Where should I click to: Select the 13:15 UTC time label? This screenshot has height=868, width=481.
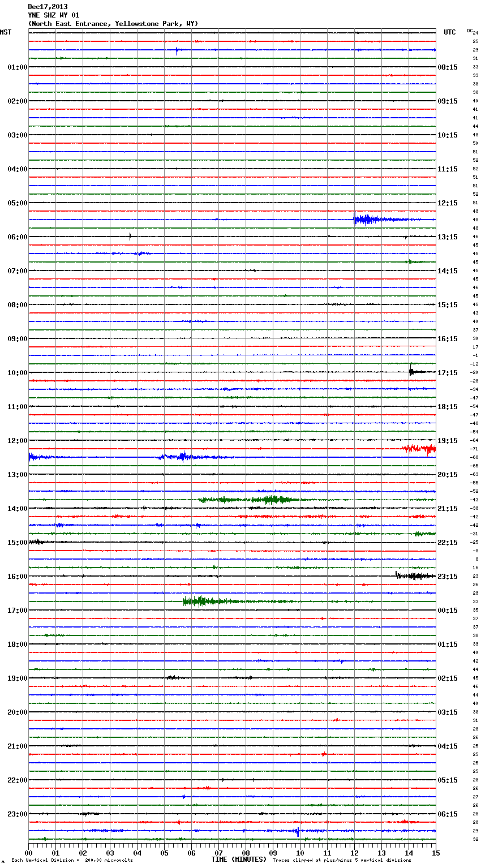click(448, 237)
